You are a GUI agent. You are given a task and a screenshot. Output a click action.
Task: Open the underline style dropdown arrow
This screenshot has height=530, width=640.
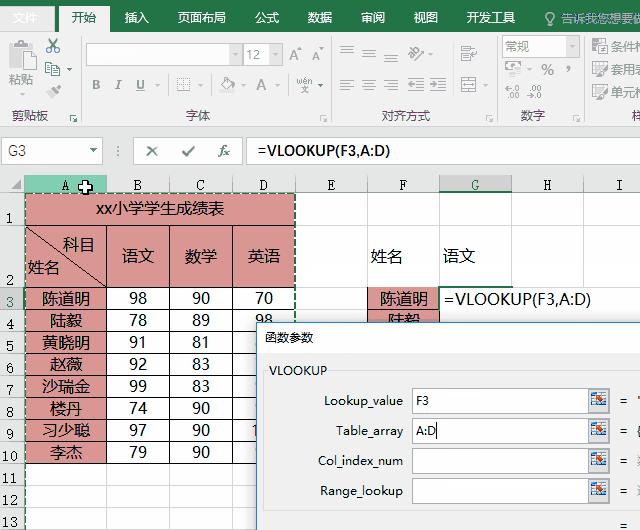coord(157,85)
